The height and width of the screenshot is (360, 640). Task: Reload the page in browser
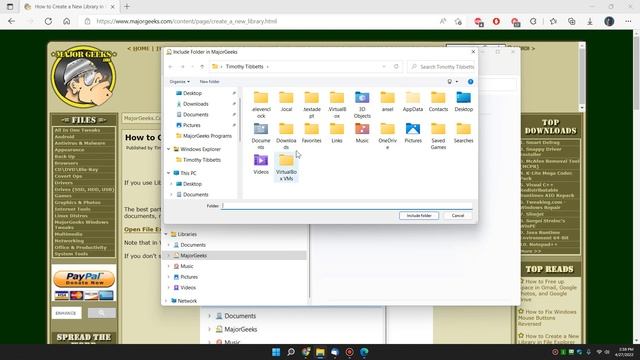tap(48, 21)
